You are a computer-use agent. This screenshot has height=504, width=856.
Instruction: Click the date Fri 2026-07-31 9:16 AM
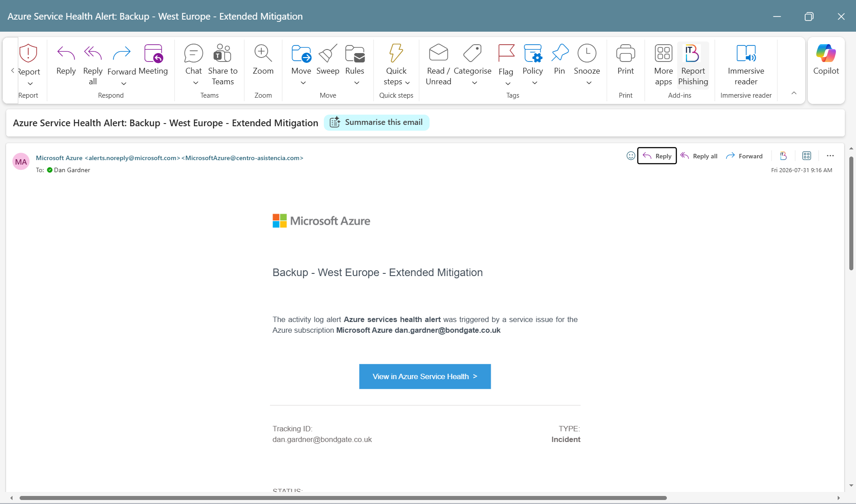[802, 170]
